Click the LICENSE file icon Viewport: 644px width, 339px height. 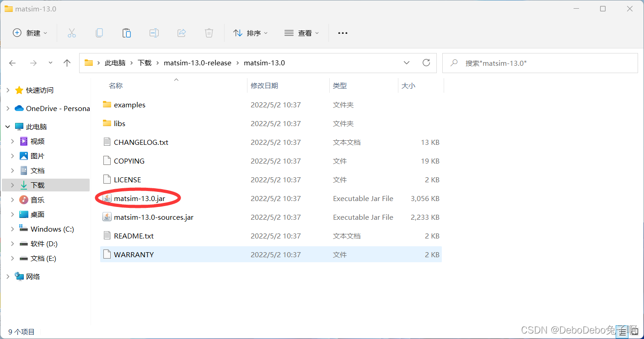click(x=107, y=180)
